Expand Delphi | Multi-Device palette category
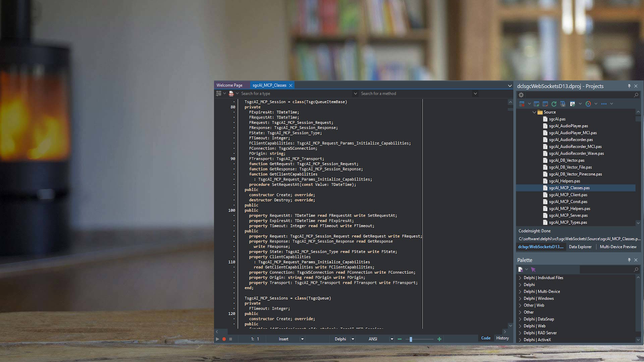 [520, 292]
